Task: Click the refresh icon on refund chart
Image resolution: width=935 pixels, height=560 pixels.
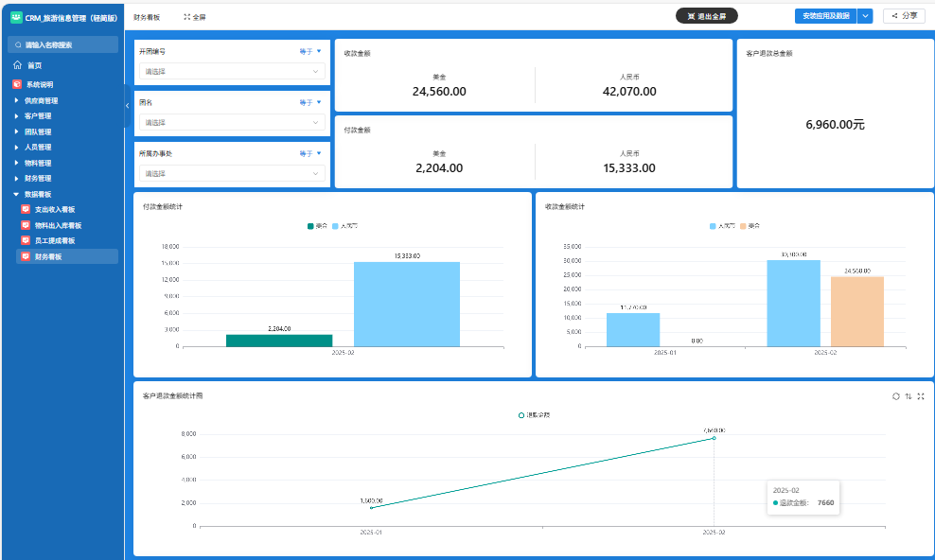Action: pos(895,396)
